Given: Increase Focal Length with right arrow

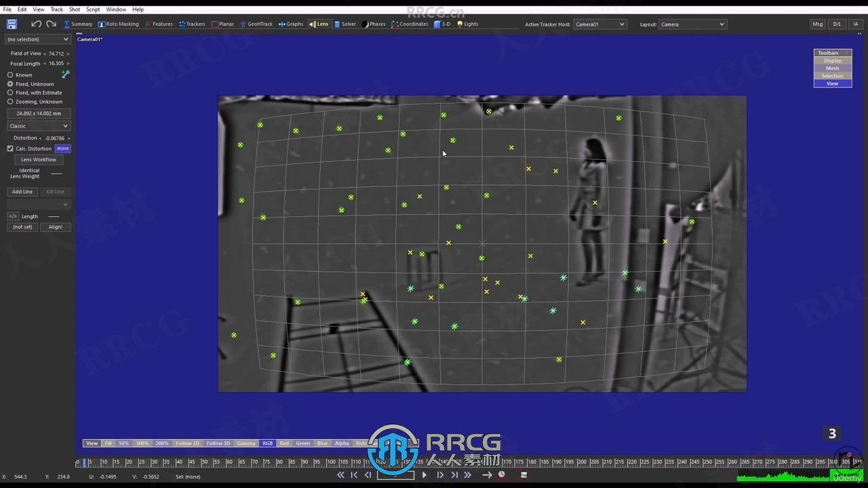Looking at the screenshot, I should click(x=68, y=64).
